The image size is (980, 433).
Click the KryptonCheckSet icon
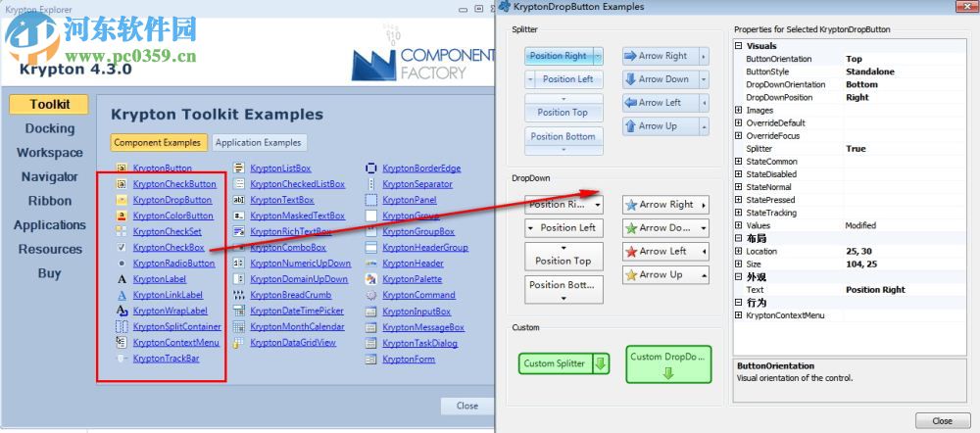(122, 232)
